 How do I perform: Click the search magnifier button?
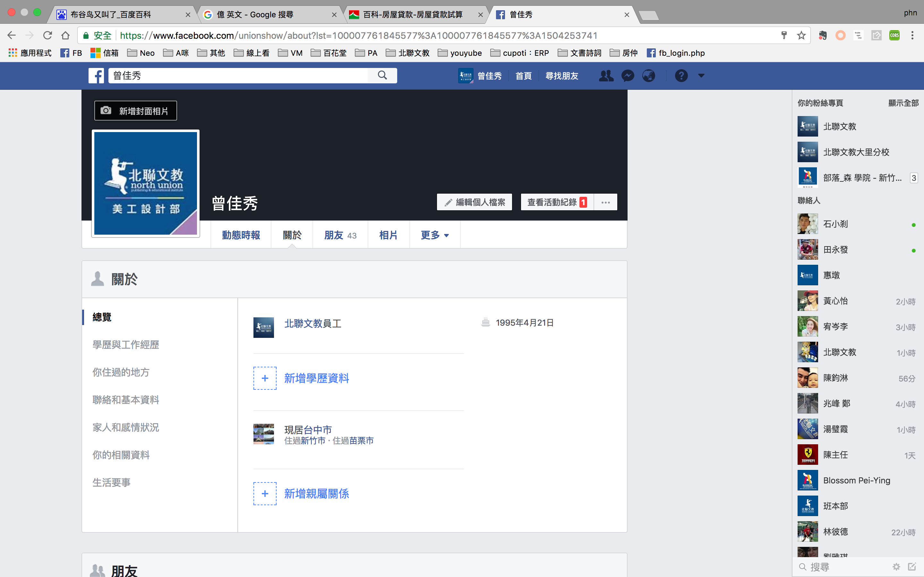pos(382,76)
